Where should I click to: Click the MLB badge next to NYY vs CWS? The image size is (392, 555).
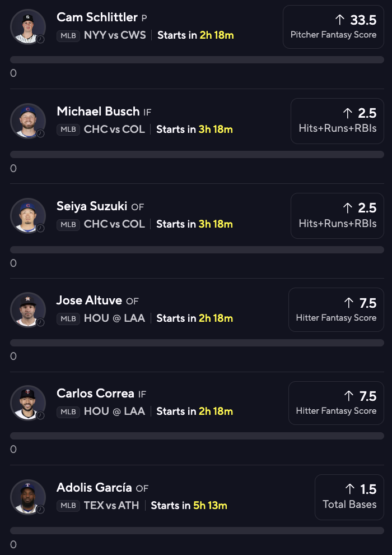pyautogui.click(x=68, y=36)
